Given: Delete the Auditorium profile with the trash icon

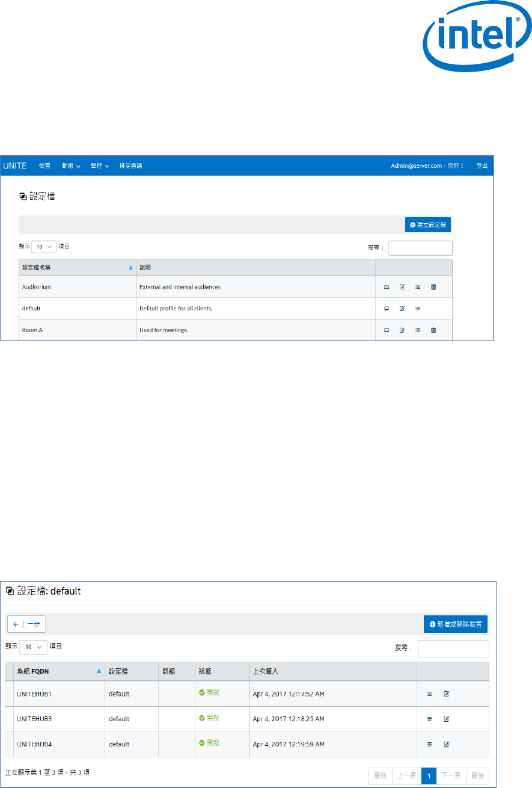Looking at the screenshot, I should 433,287.
